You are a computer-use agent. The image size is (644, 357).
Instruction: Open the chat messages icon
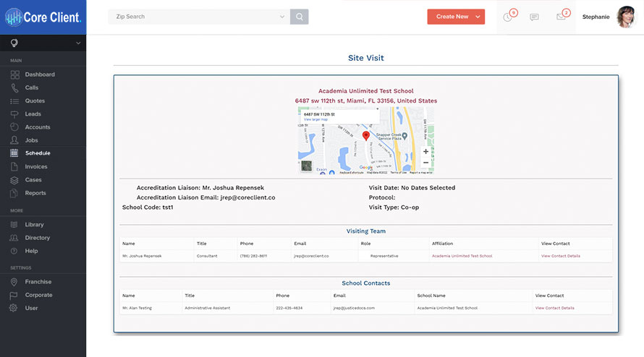[534, 17]
